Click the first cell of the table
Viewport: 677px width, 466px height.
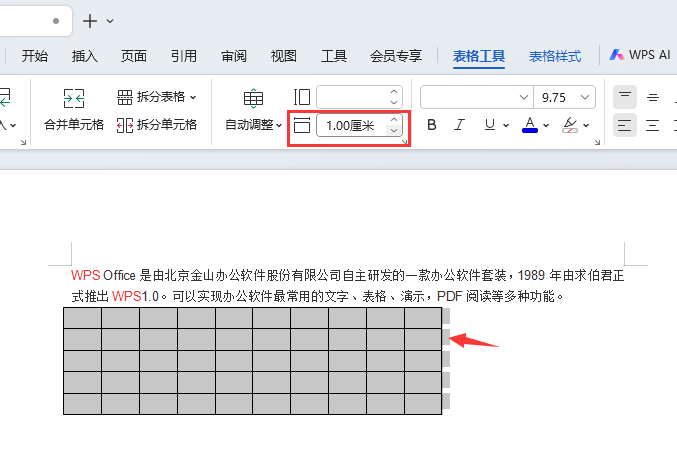point(82,318)
